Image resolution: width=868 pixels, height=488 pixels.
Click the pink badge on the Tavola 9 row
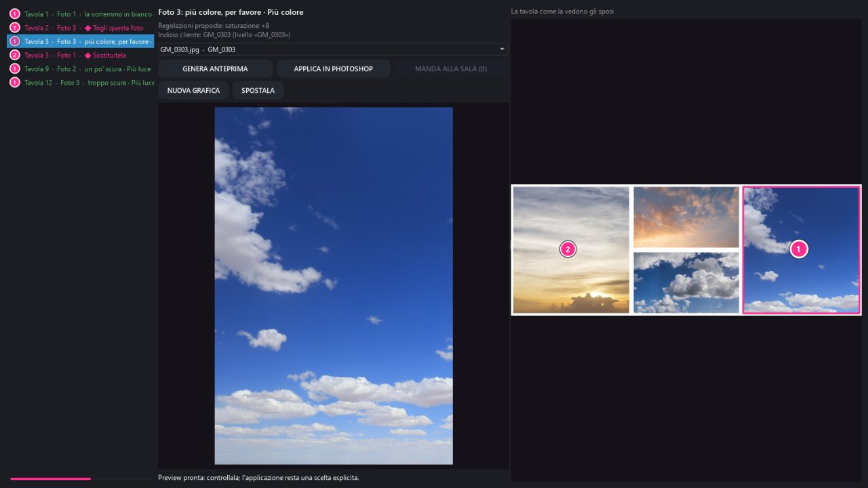tap(15, 68)
